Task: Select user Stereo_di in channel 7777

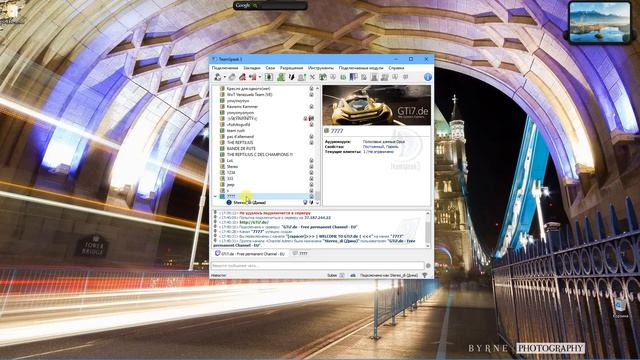Action: (x=249, y=202)
